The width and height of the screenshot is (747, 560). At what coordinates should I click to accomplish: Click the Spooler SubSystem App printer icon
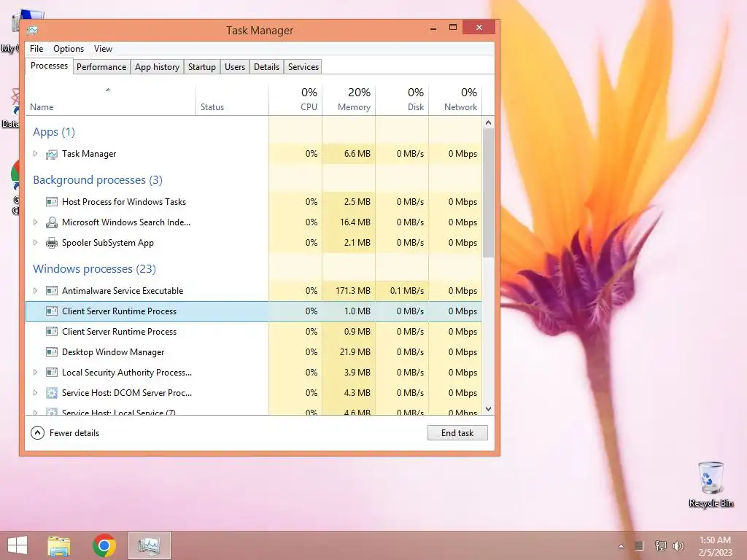pos(52,243)
